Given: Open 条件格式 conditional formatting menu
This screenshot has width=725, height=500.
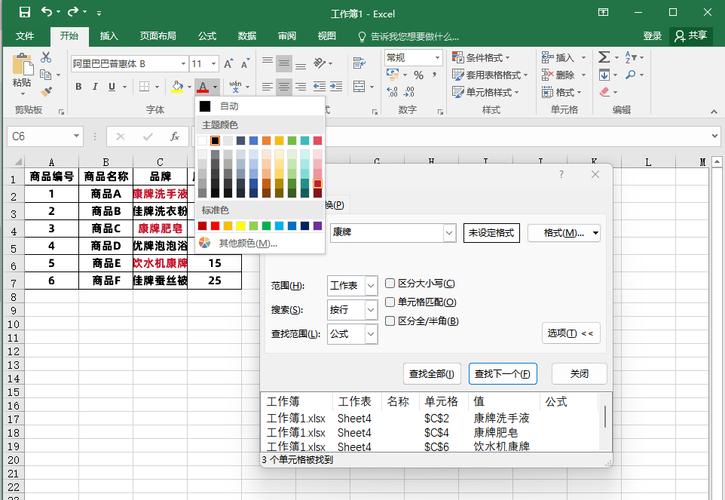Looking at the screenshot, I should [481, 58].
